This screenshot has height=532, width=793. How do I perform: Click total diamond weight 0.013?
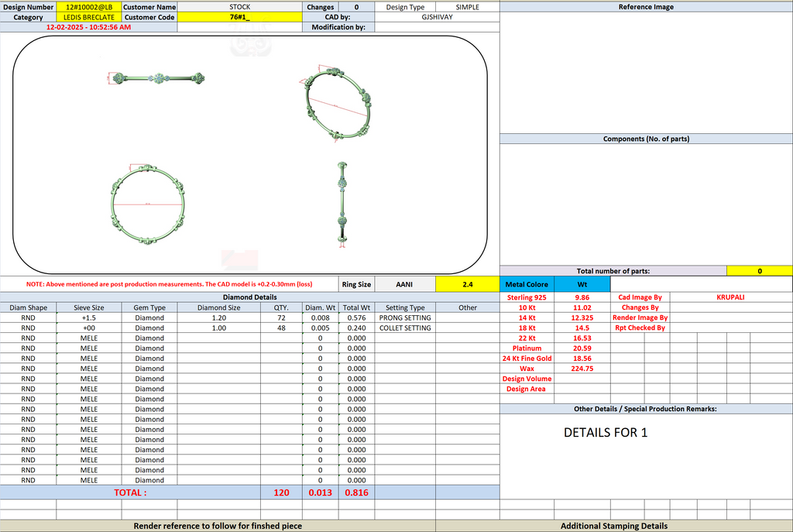[x=320, y=493]
